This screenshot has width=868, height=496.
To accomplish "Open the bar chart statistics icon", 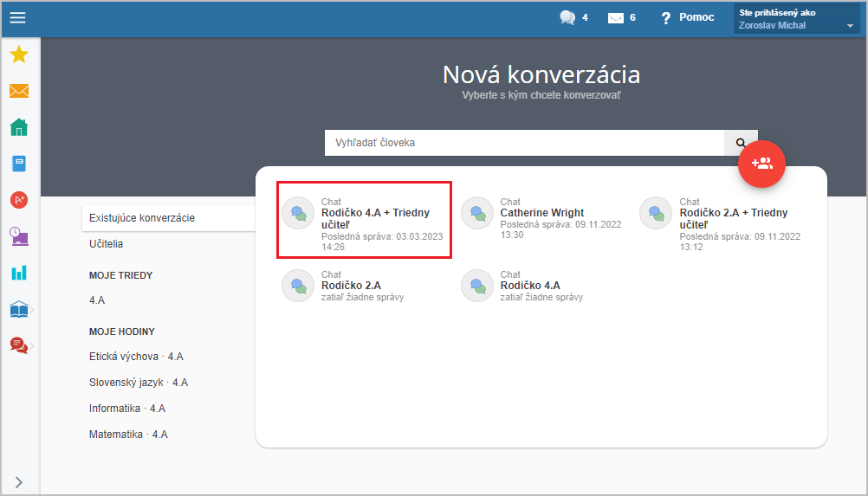I will click(19, 273).
